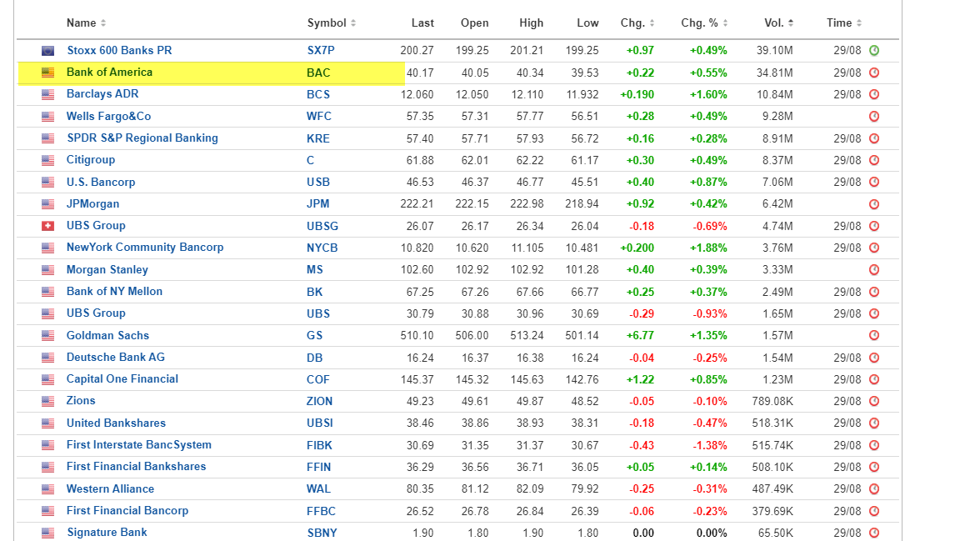Click the Open column header

click(x=474, y=23)
